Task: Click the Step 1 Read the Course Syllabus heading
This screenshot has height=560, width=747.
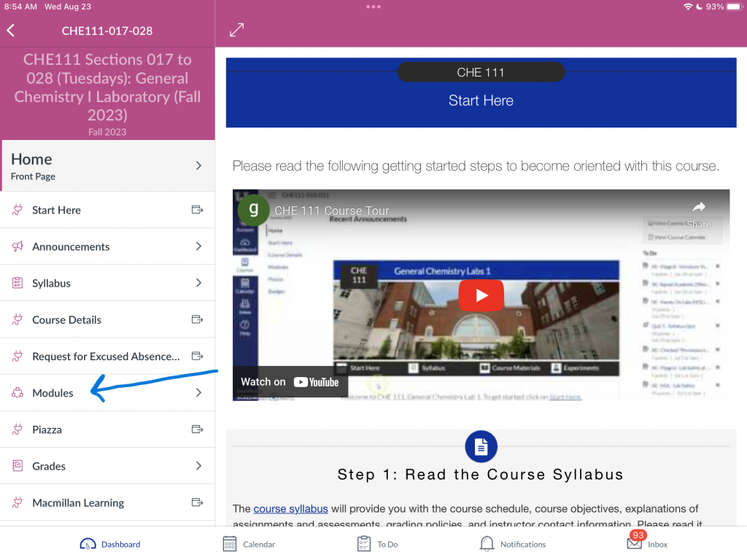Action: 480,474
